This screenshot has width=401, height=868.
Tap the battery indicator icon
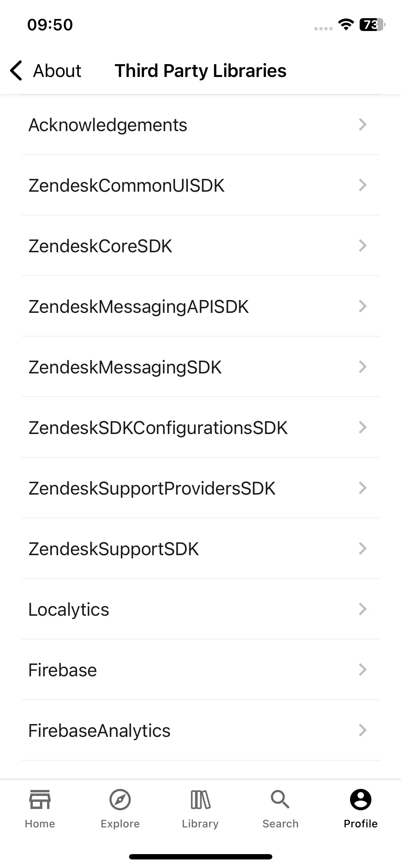(372, 25)
